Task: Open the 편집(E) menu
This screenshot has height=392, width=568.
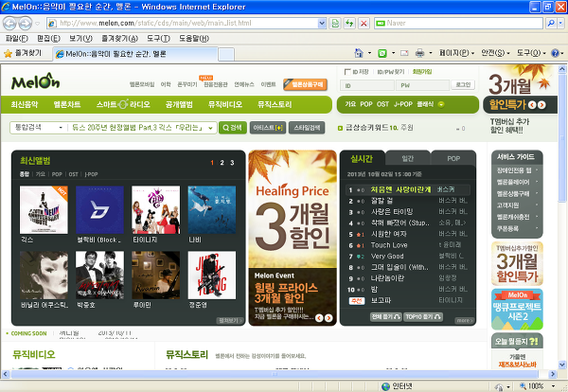Action: (x=48, y=39)
